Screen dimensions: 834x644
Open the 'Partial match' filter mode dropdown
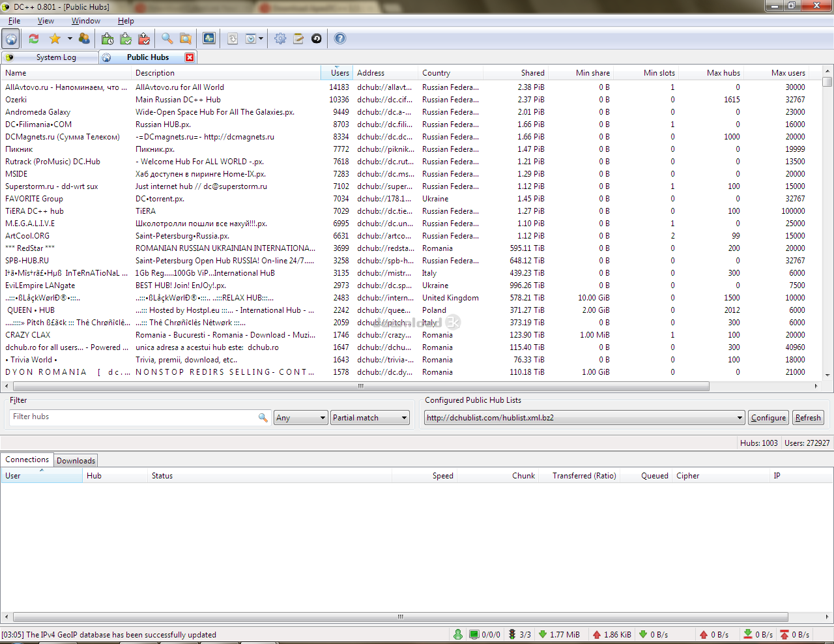pos(370,418)
